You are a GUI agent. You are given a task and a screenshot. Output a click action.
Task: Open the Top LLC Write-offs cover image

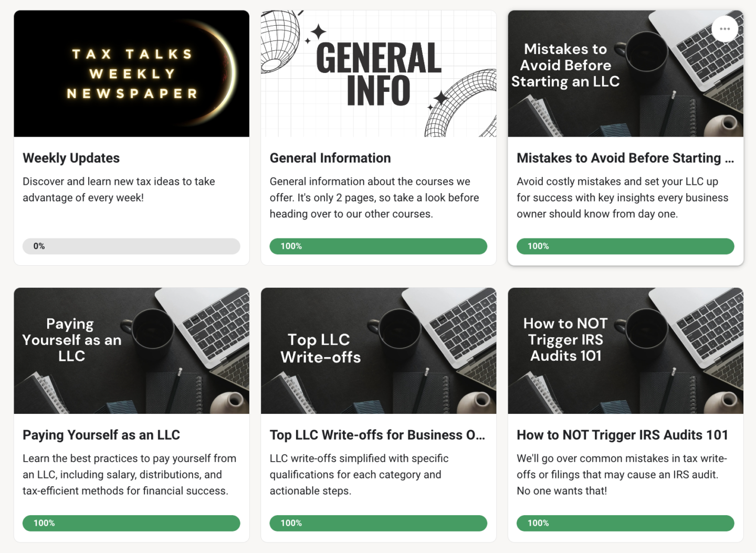pos(379,351)
